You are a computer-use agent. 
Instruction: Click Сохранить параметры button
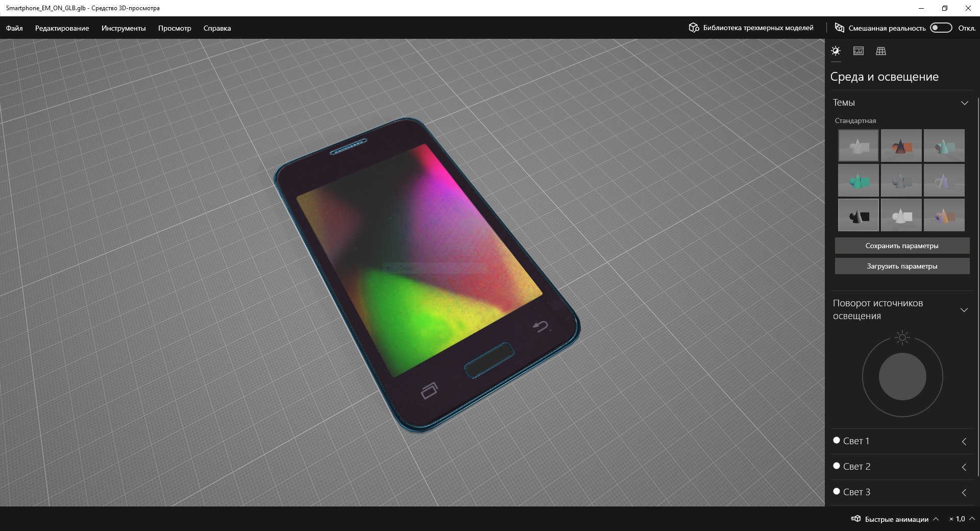902,246
